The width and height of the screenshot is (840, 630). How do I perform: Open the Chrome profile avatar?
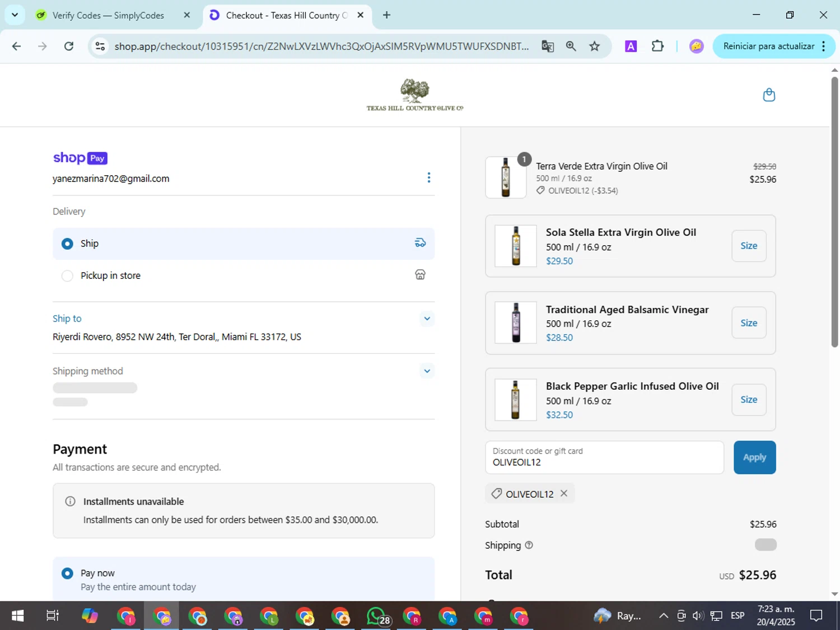(696, 46)
